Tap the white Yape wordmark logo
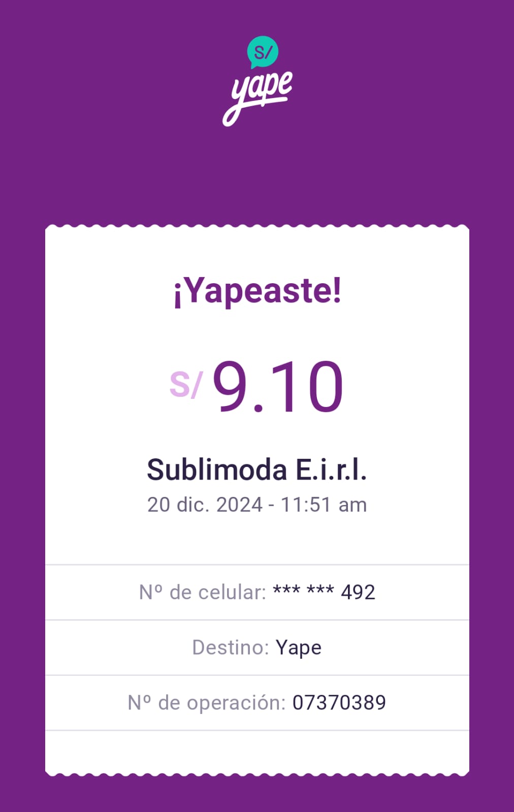This screenshot has height=812, width=514. [258, 96]
